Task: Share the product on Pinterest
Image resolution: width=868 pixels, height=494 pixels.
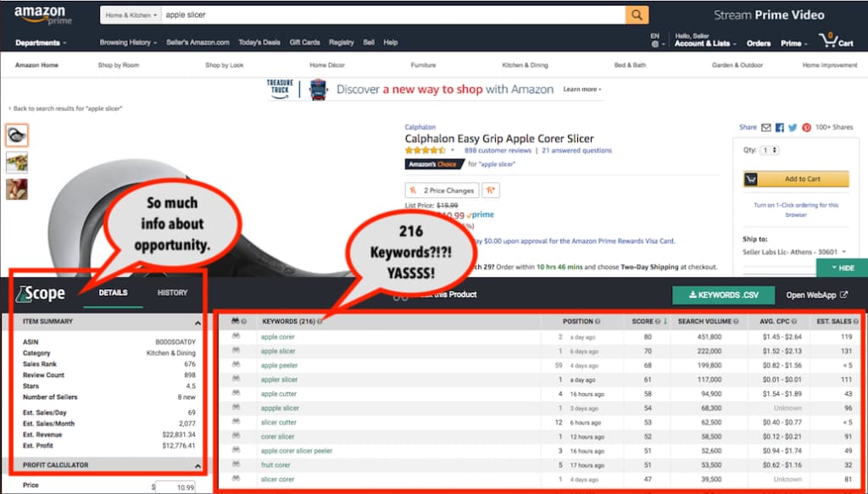Action: click(807, 127)
